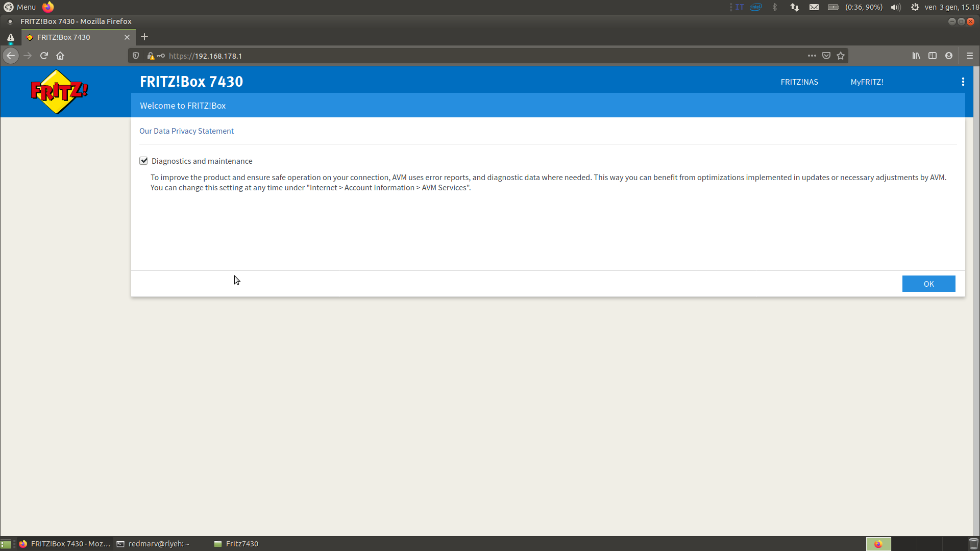Switch to the highlighted workspace with Firefox

click(x=878, y=544)
